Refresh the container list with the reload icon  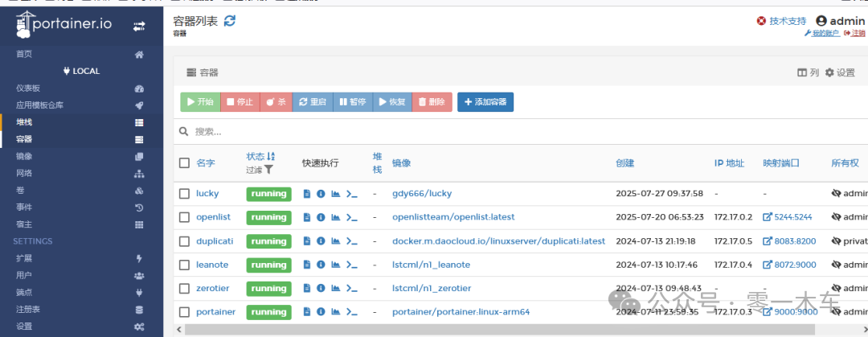(x=230, y=21)
